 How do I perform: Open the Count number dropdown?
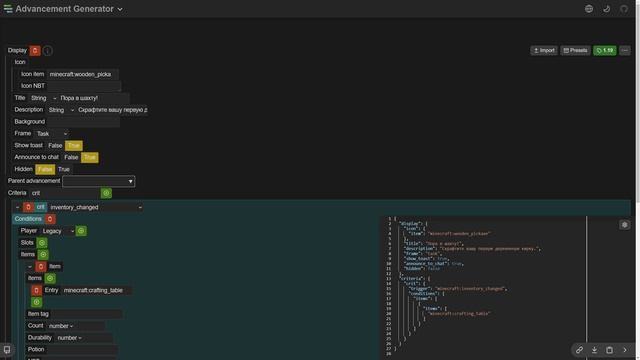(61, 326)
